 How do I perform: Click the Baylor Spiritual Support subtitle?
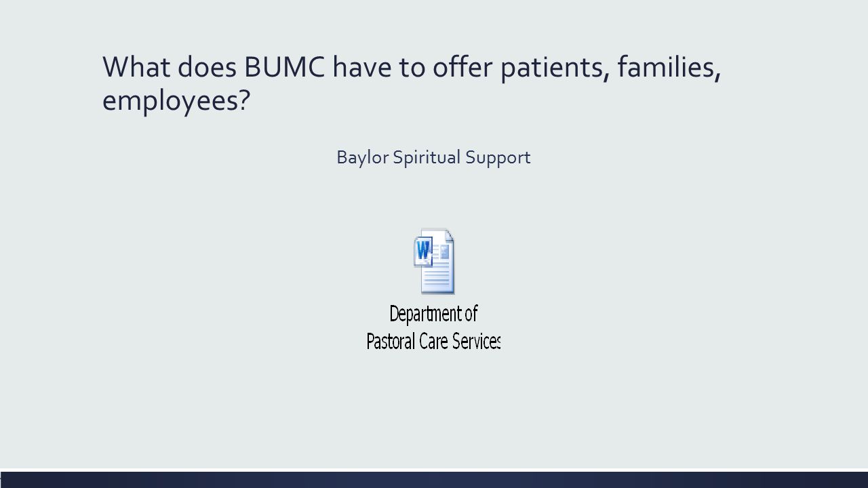(433, 157)
